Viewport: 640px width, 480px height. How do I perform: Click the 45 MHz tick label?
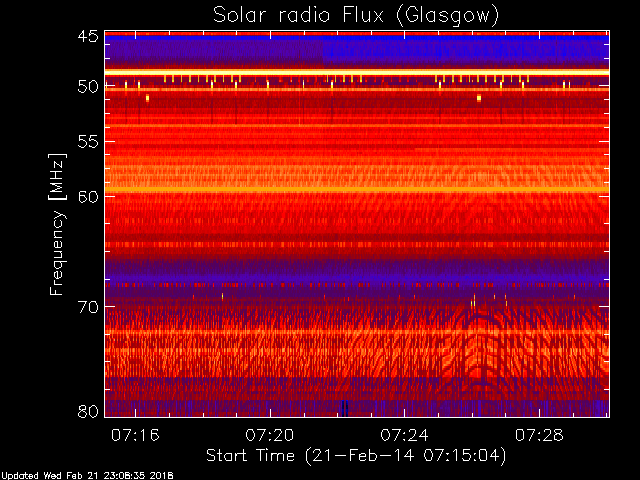[x=88, y=36]
